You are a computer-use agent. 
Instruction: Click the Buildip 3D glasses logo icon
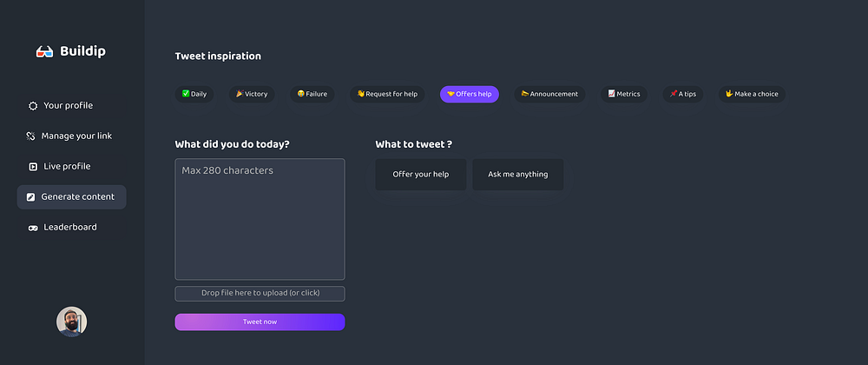tap(45, 52)
